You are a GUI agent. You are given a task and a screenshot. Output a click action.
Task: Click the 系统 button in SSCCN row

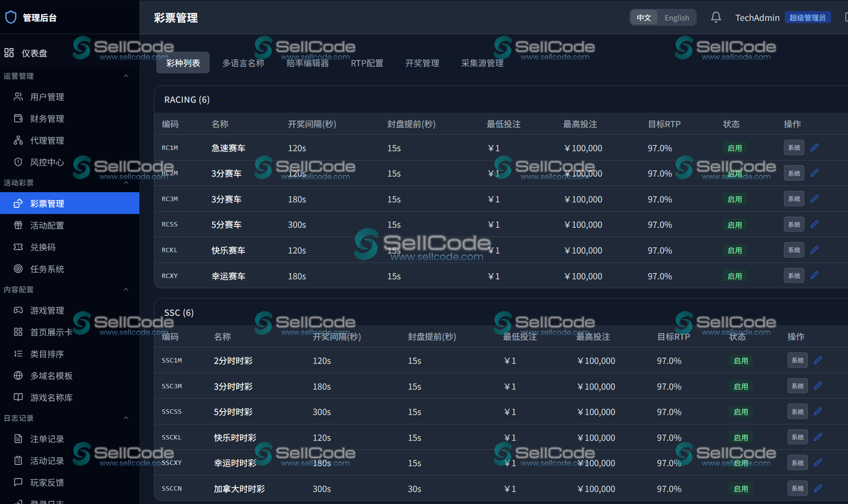tap(798, 488)
